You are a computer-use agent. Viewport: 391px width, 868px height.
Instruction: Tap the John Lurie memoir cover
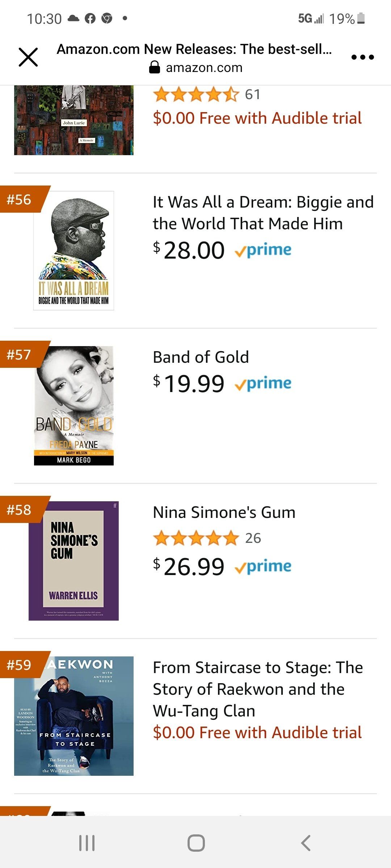click(x=74, y=120)
